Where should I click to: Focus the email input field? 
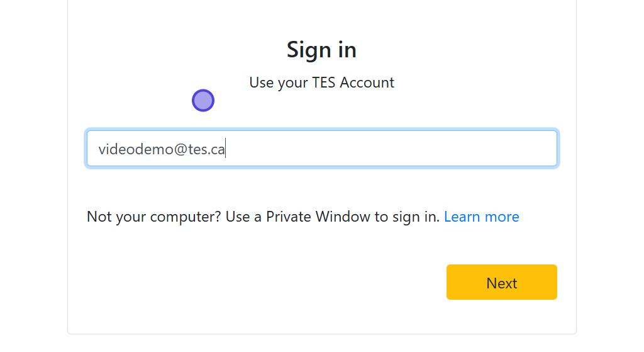click(321, 149)
